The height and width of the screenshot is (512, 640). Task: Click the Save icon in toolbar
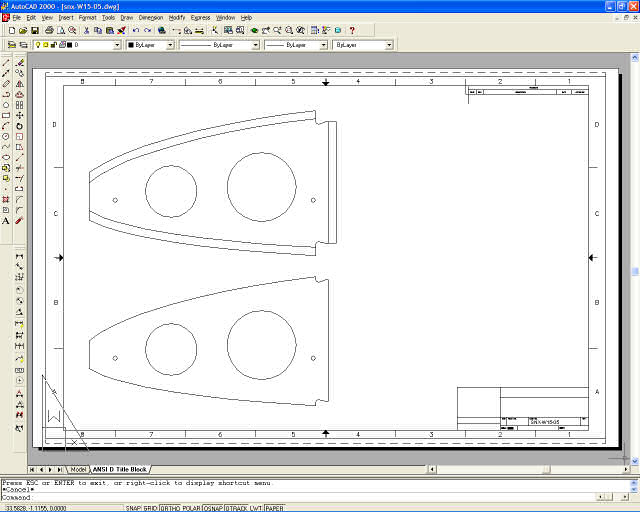point(34,31)
